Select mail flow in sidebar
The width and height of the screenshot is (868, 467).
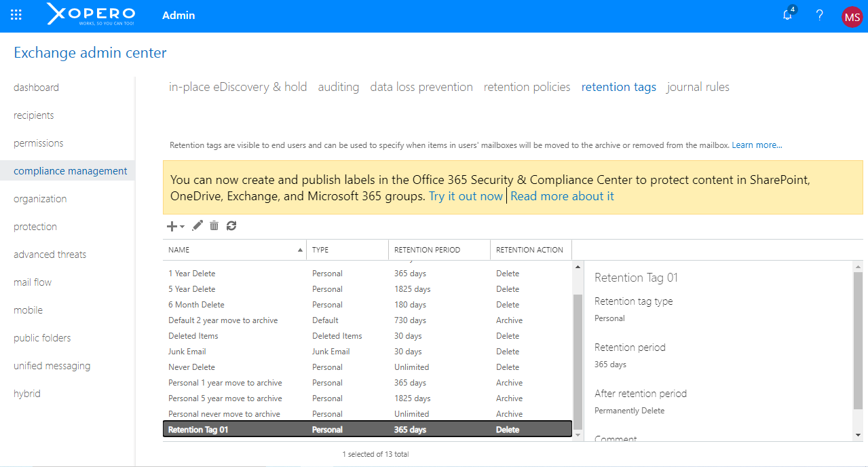33,282
